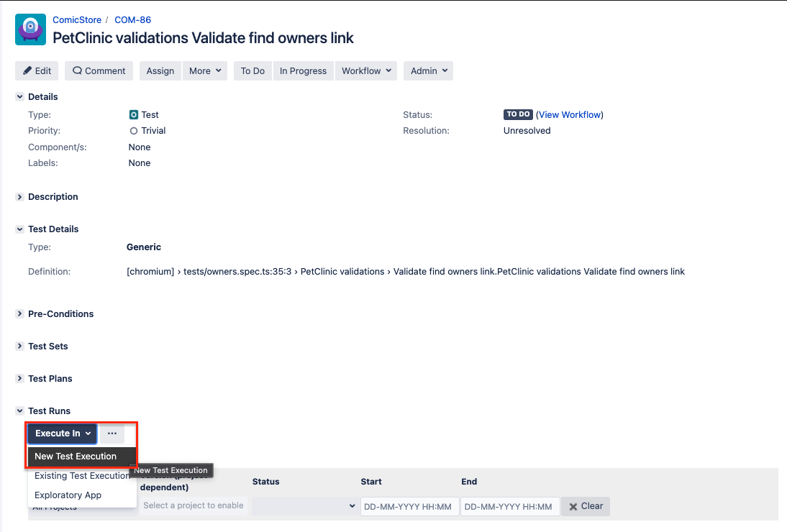Transition the issue to In Progress
The height and width of the screenshot is (532, 787).
click(x=303, y=70)
